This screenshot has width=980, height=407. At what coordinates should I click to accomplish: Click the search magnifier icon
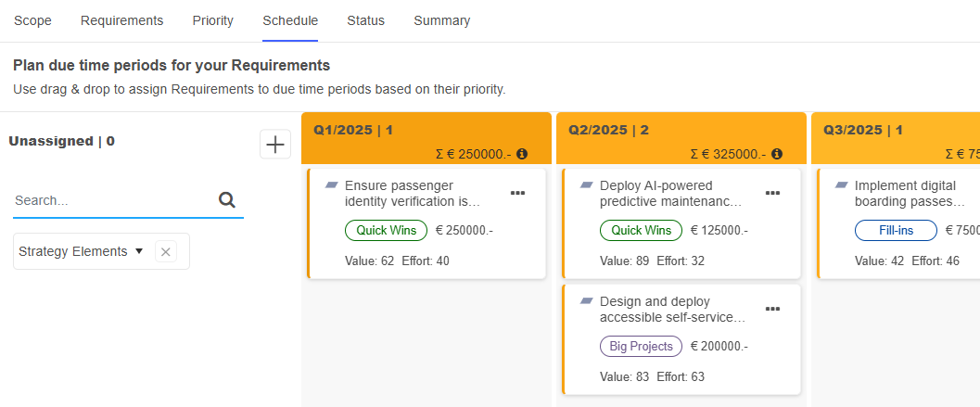point(227,199)
